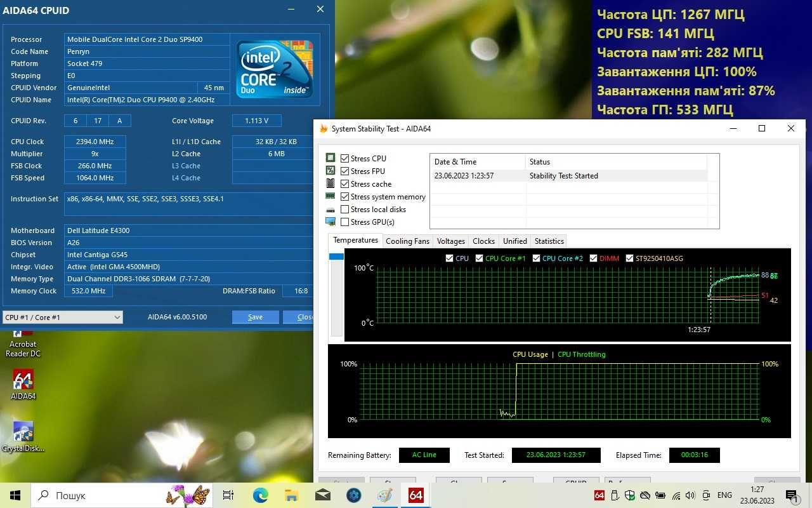The image size is (812, 508).
Task: Toggle the CPU graph series checkbox
Action: [449, 258]
